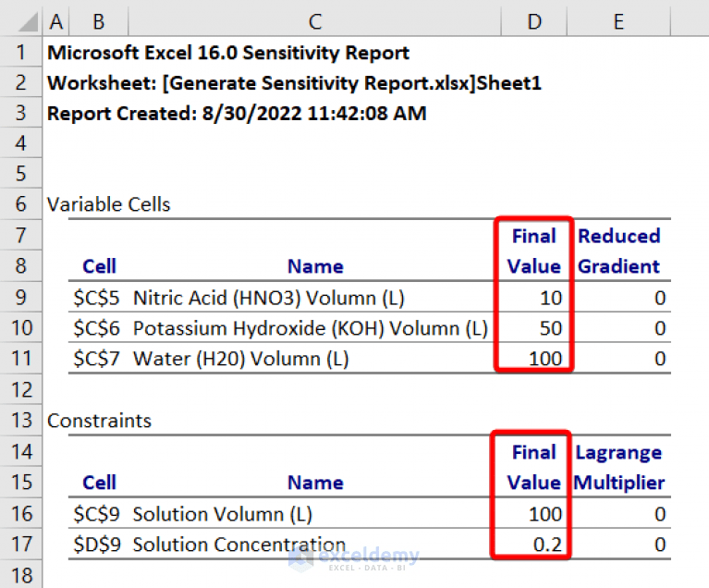The image size is (709, 588).
Task: Click the 'Report Created: 8/30/2022 11:42:08 AM' cell
Action: (x=237, y=114)
